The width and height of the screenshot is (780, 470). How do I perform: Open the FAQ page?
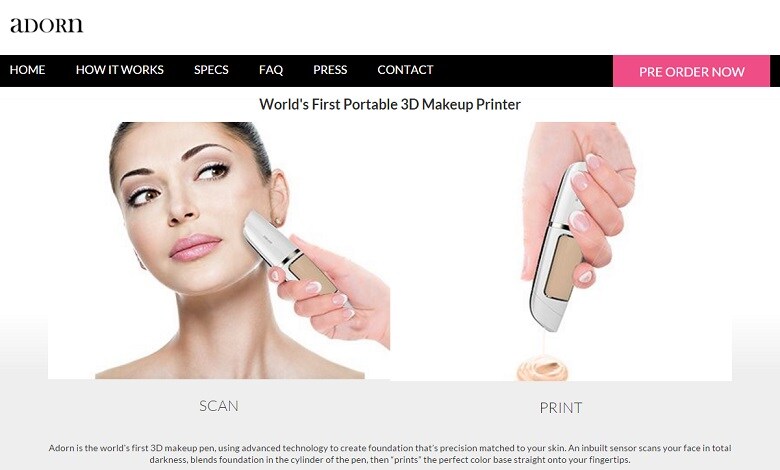[271, 70]
